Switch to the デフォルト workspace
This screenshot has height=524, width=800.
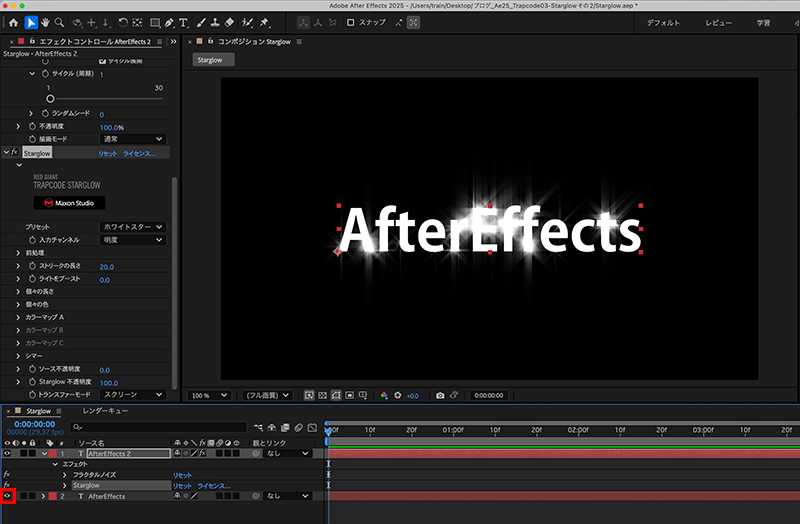(x=663, y=23)
